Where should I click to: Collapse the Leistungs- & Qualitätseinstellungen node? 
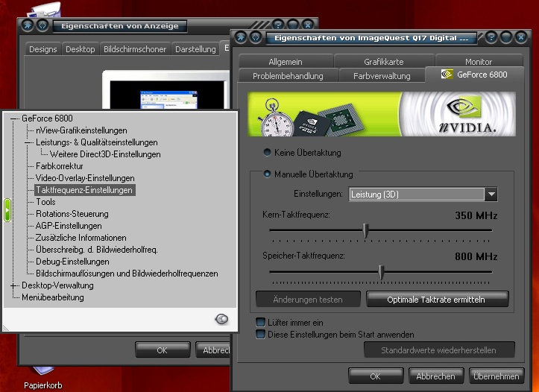click(x=28, y=142)
